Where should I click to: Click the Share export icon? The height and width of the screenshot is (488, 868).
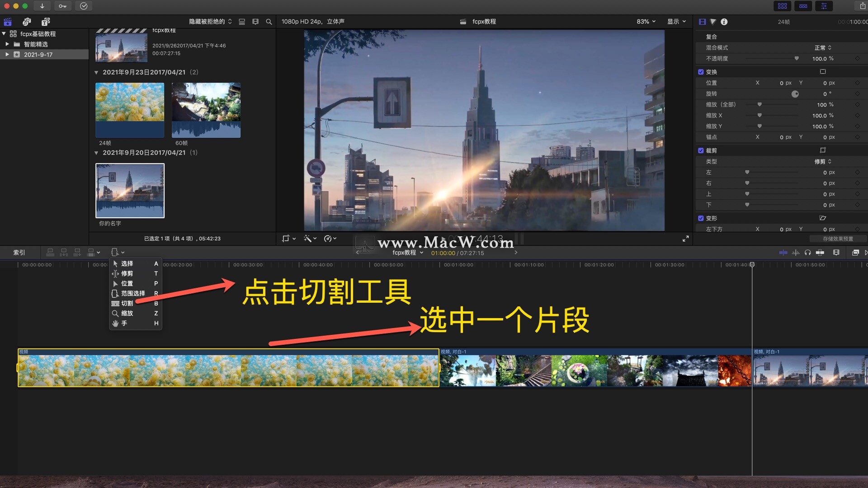coord(862,6)
